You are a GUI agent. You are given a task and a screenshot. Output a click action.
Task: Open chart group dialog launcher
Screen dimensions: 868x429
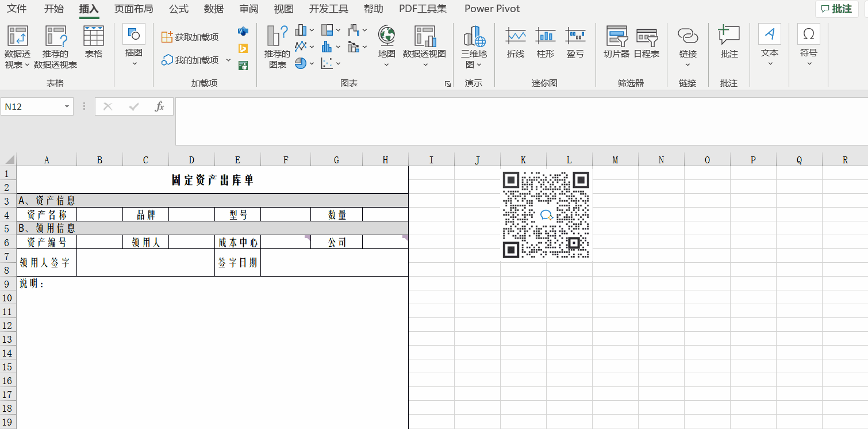pos(448,84)
